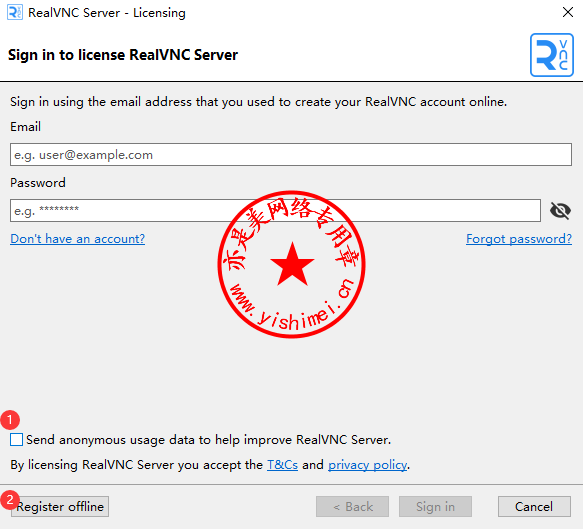The height and width of the screenshot is (529, 583).
Task: Click the RealVNC logo in the header
Action: click(552, 55)
